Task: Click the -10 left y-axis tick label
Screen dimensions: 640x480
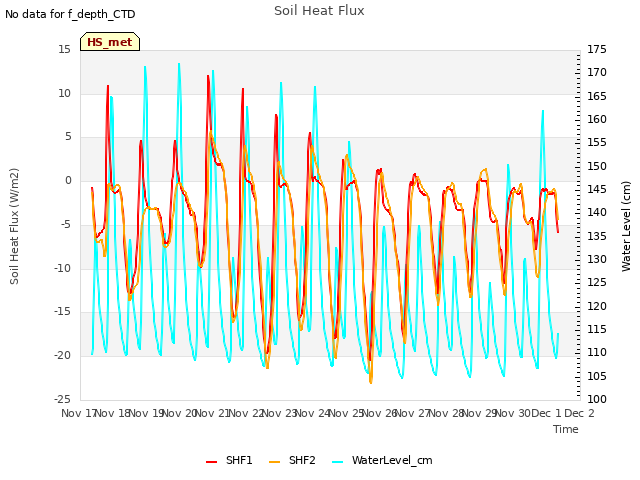Action: pyautogui.click(x=62, y=268)
